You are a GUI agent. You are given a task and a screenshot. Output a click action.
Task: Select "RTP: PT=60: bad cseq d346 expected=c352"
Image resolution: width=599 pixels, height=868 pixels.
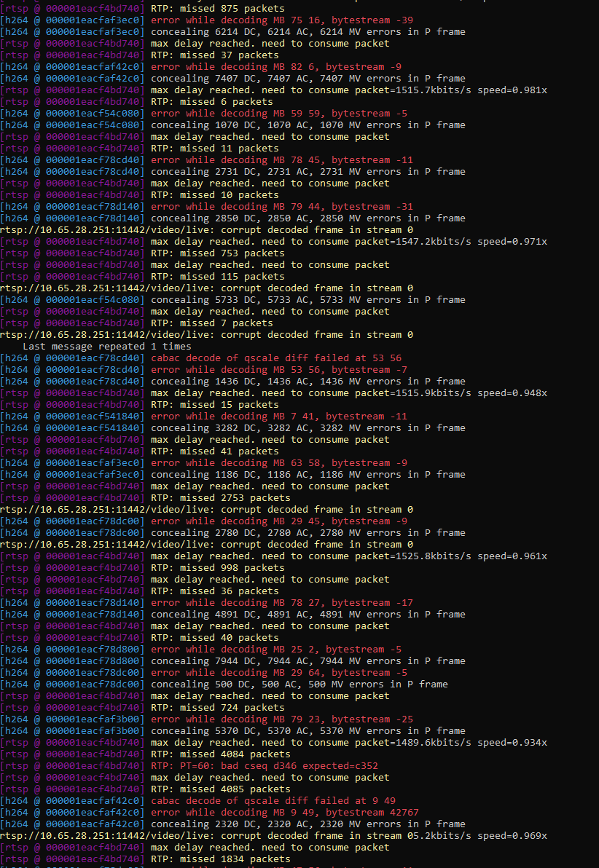pos(265,765)
